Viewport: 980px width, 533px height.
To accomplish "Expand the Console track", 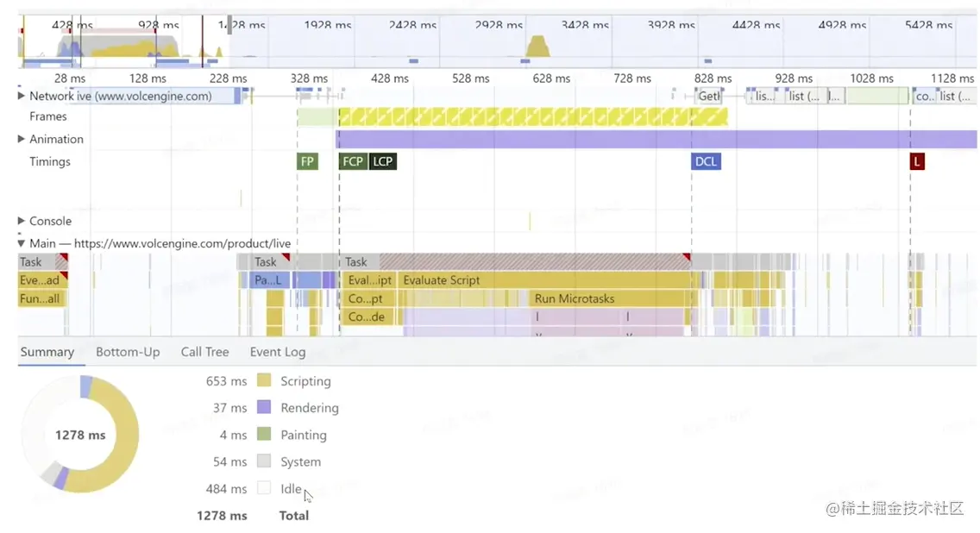I will 22,221.
